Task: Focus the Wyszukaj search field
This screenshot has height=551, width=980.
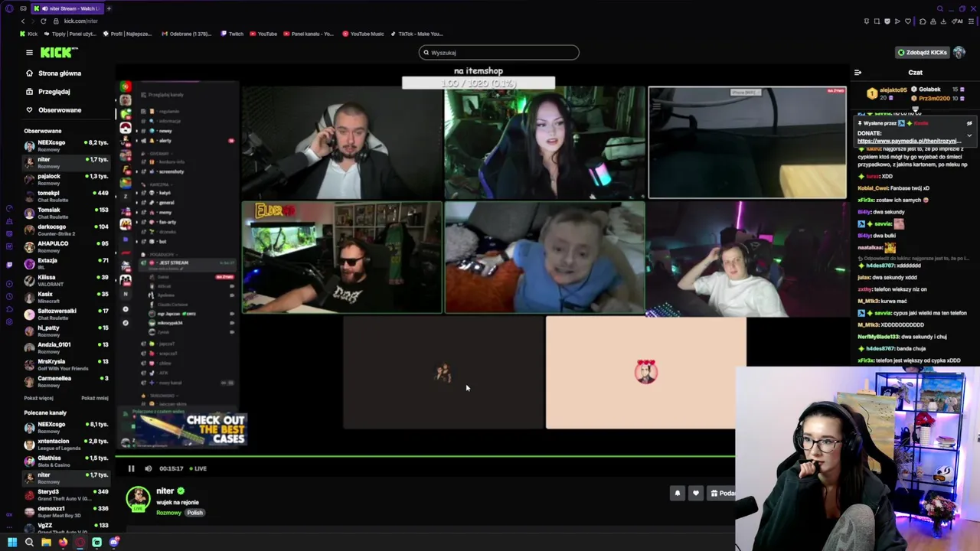Action: [x=498, y=52]
